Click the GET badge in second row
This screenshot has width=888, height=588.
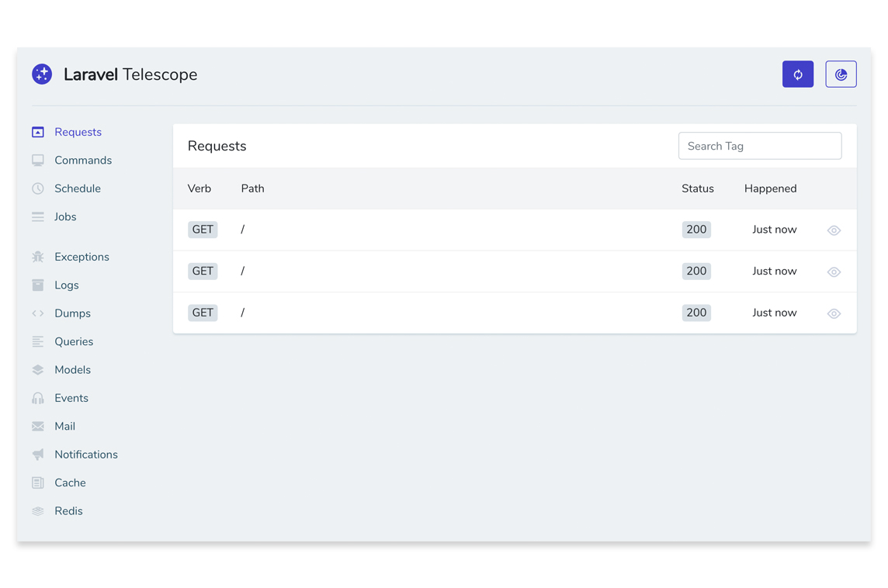pyautogui.click(x=203, y=271)
